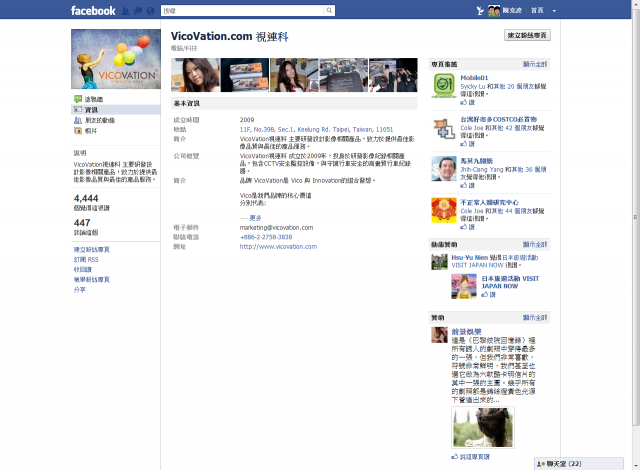Open Hsu-Yu Nien profile thumbnail

[440, 262]
